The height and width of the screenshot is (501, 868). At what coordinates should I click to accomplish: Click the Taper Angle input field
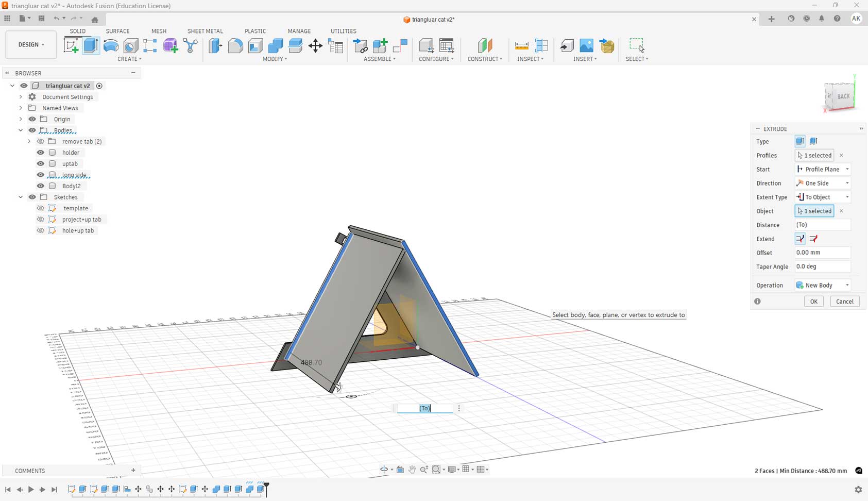point(822,266)
